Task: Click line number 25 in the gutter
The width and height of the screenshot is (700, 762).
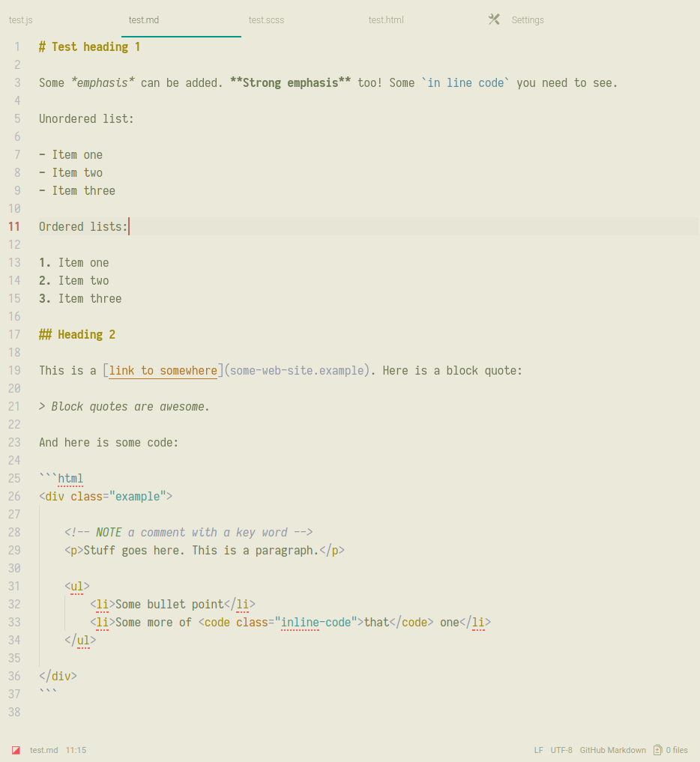Action: point(14,478)
